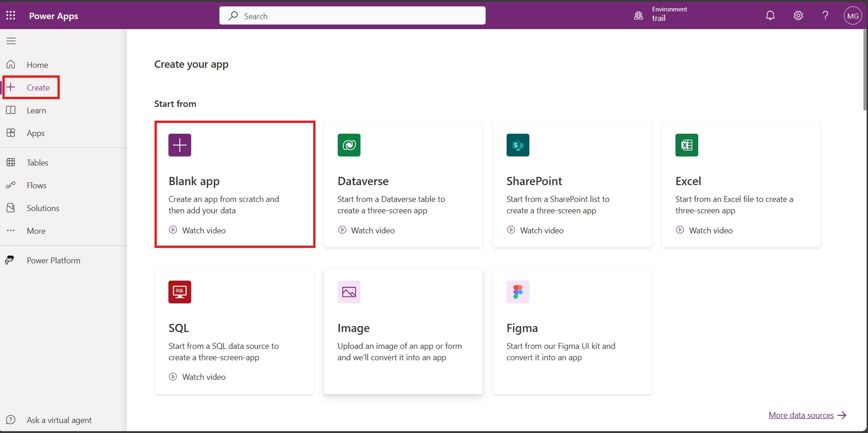
Task: Open the environment picker showing trail
Action: click(x=660, y=14)
